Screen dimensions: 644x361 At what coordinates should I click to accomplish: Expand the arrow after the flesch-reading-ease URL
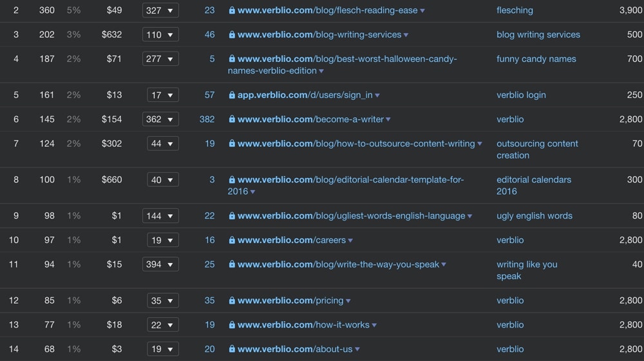[x=423, y=11]
